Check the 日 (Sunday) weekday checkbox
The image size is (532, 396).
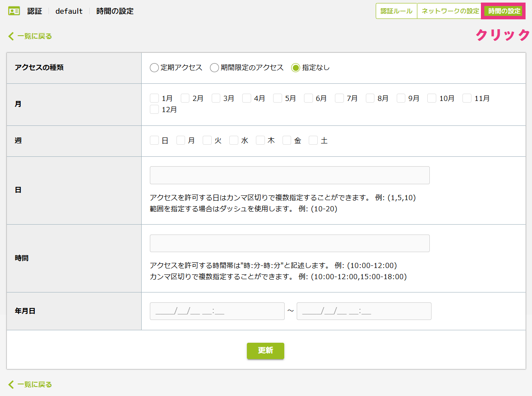154,140
